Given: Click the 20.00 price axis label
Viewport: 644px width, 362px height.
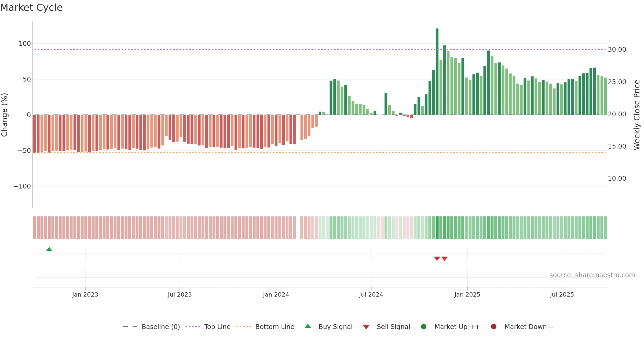Looking at the screenshot, I should (617, 114).
